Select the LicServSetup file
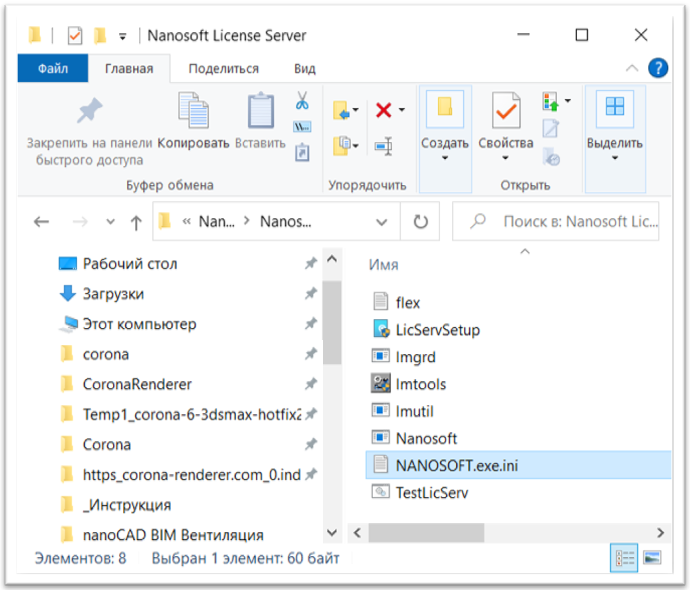This screenshot has height=590, width=690. pyautogui.click(x=437, y=330)
